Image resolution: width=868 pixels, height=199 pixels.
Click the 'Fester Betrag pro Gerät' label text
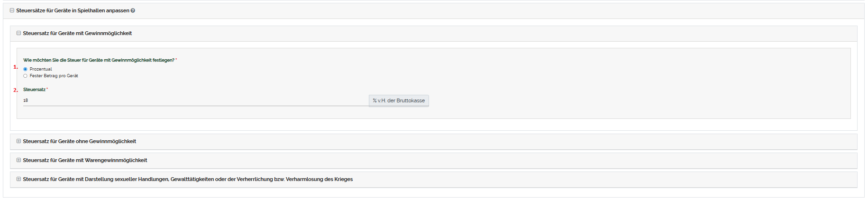click(x=54, y=76)
